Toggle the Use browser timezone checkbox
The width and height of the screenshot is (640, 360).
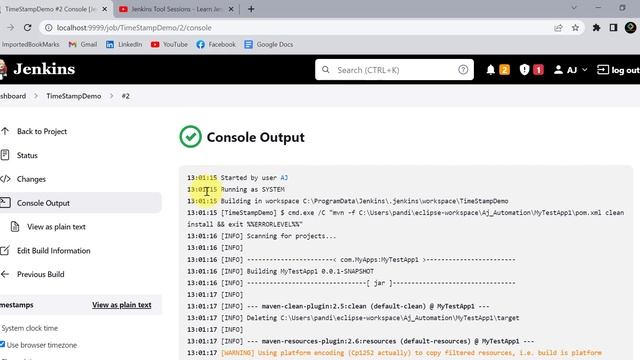[x=2, y=344]
